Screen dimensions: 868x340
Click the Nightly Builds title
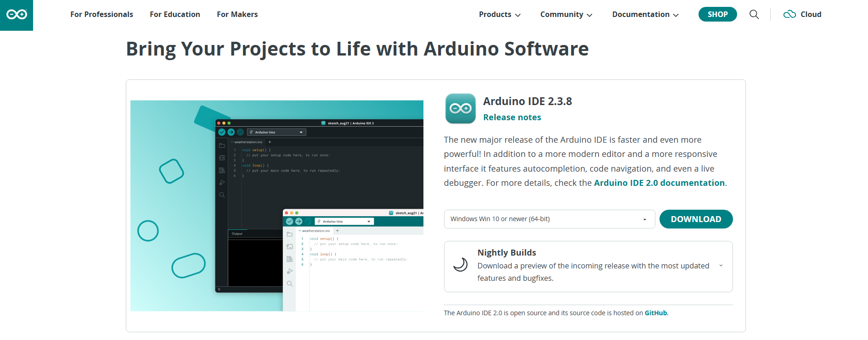pyautogui.click(x=507, y=253)
